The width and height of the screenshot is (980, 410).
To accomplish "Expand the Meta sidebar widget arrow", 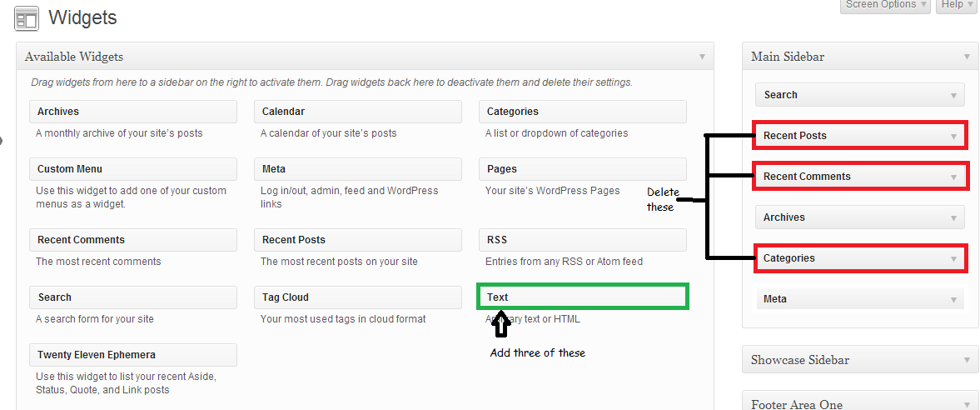I will tap(953, 299).
